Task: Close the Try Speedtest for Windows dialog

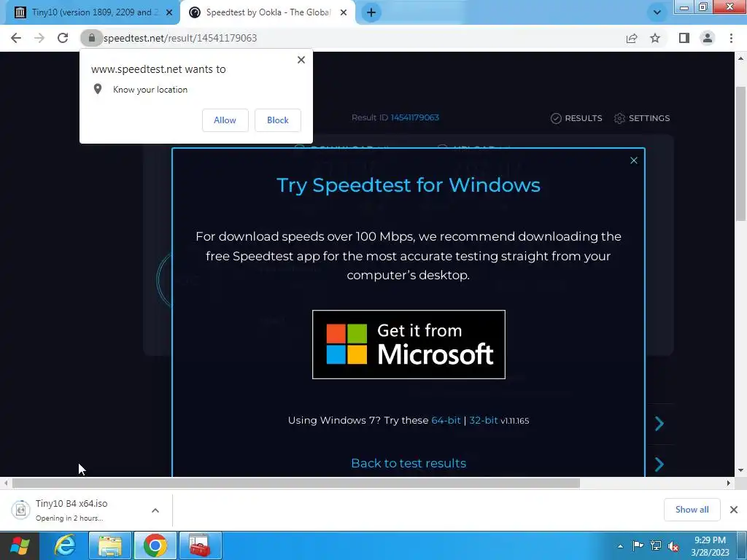Action: 634,160
